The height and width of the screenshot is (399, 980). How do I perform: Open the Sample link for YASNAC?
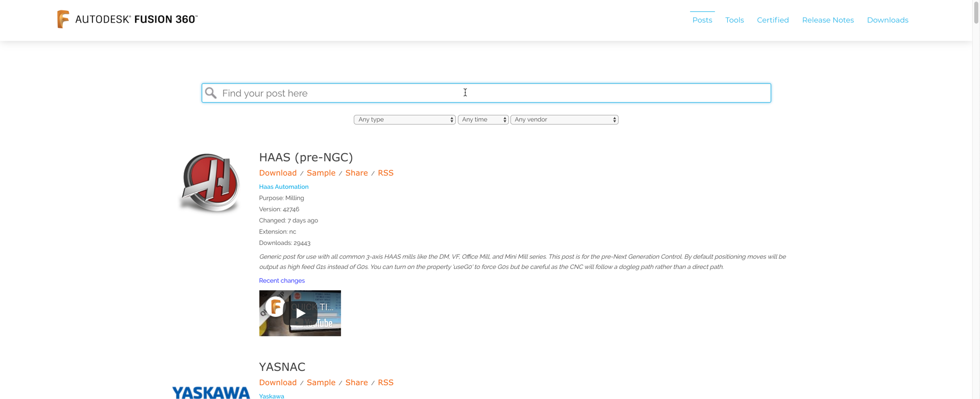coord(321,383)
